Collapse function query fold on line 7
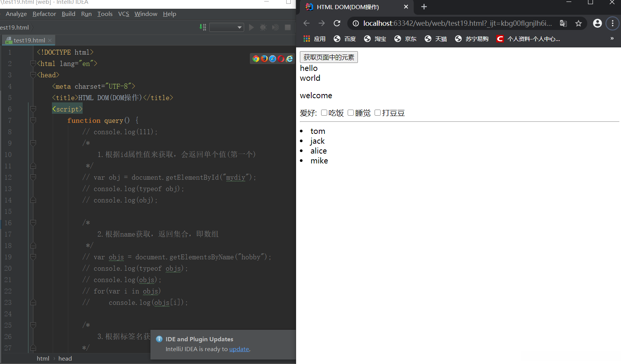The height and width of the screenshot is (364, 621). (33, 121)
